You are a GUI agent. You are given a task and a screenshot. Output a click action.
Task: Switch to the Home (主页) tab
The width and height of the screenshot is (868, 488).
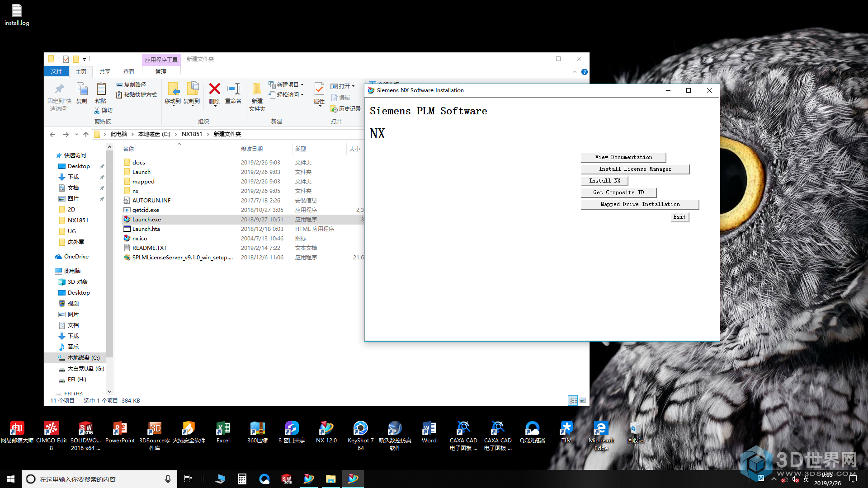pos(81,71)
